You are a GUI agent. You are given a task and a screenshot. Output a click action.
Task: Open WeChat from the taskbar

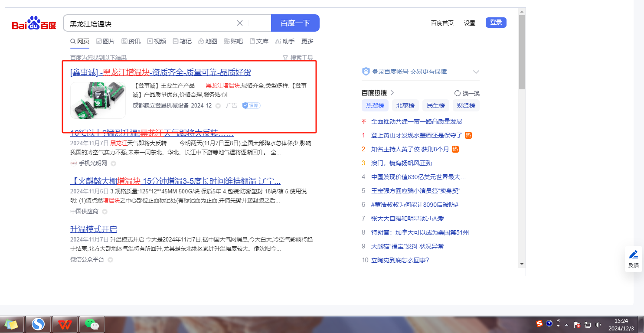click(x=92, y=324)
